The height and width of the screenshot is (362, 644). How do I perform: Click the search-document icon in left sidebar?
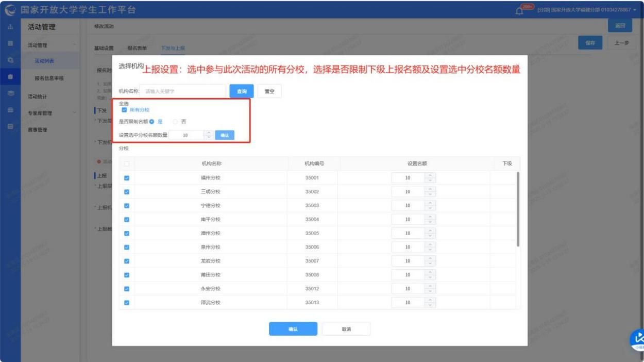10,60
